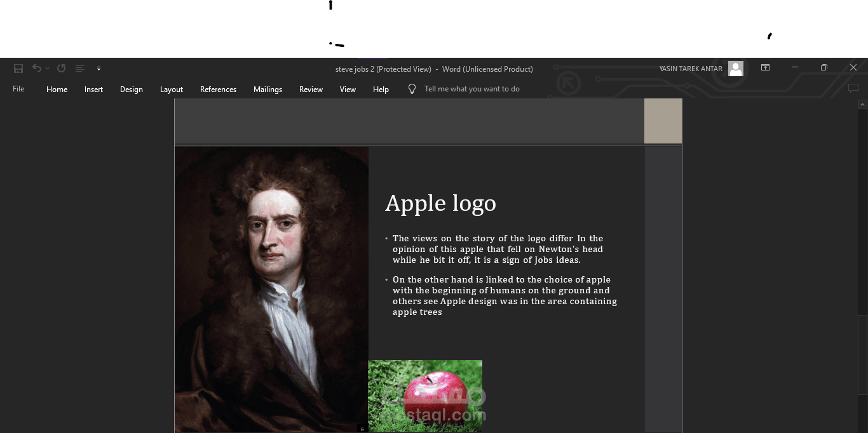
Task: Click the user account avatar picture
Action: [736, 69]
